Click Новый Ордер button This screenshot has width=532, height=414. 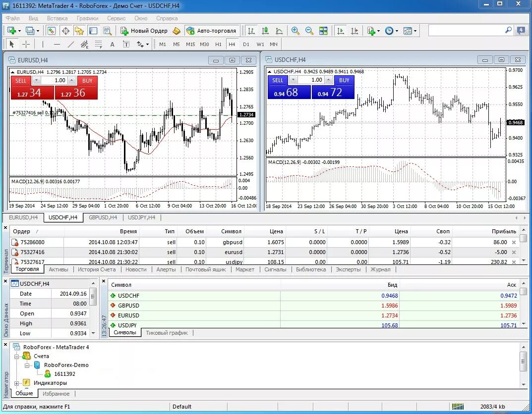coord(144,31)
